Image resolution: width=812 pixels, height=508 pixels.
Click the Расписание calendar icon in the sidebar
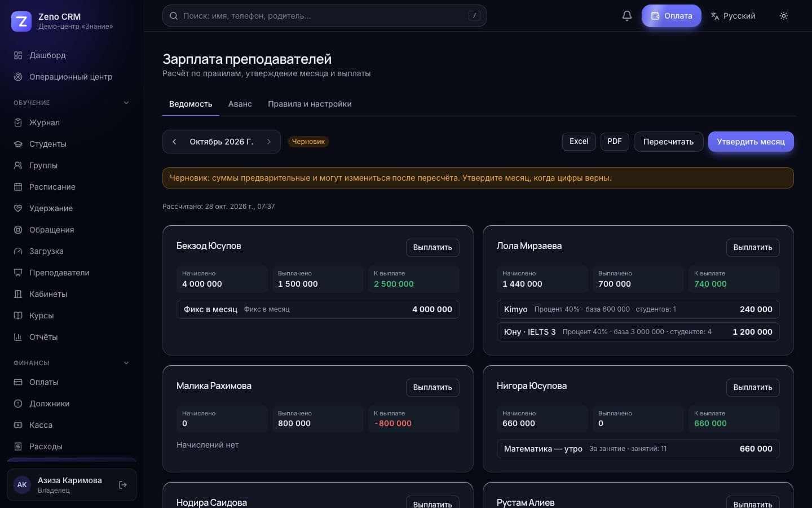click(x=18, y=187)
